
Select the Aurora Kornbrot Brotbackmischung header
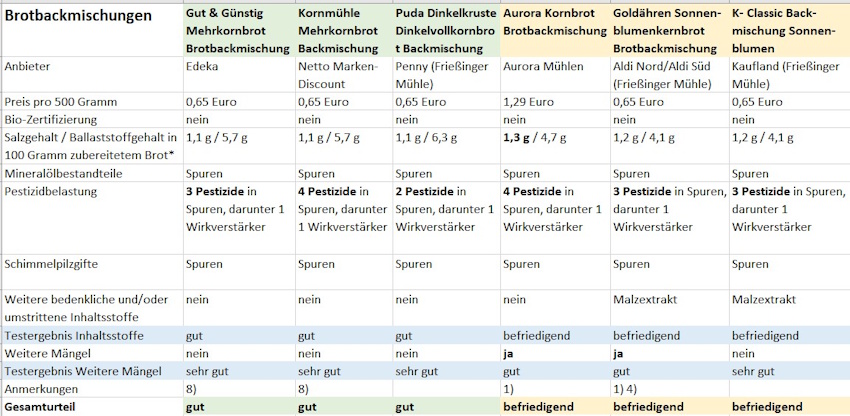[553, 23]
